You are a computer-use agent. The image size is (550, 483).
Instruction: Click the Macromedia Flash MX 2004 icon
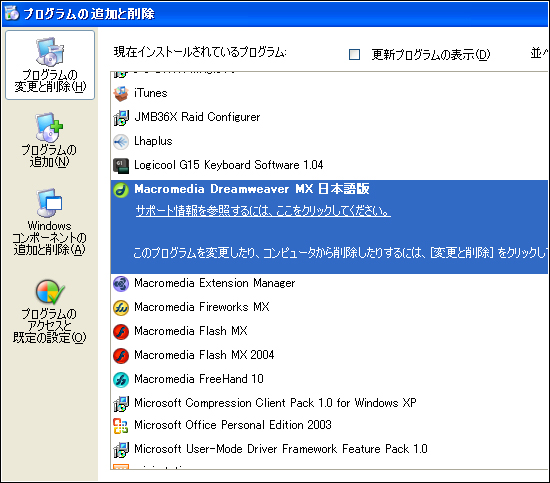(121, 355)
